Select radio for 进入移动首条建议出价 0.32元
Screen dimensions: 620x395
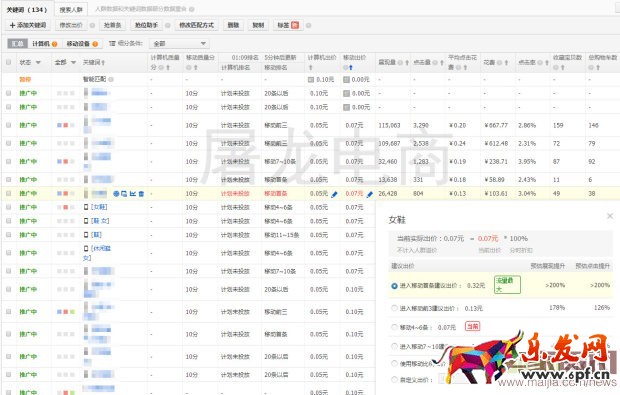pos(394,285)
